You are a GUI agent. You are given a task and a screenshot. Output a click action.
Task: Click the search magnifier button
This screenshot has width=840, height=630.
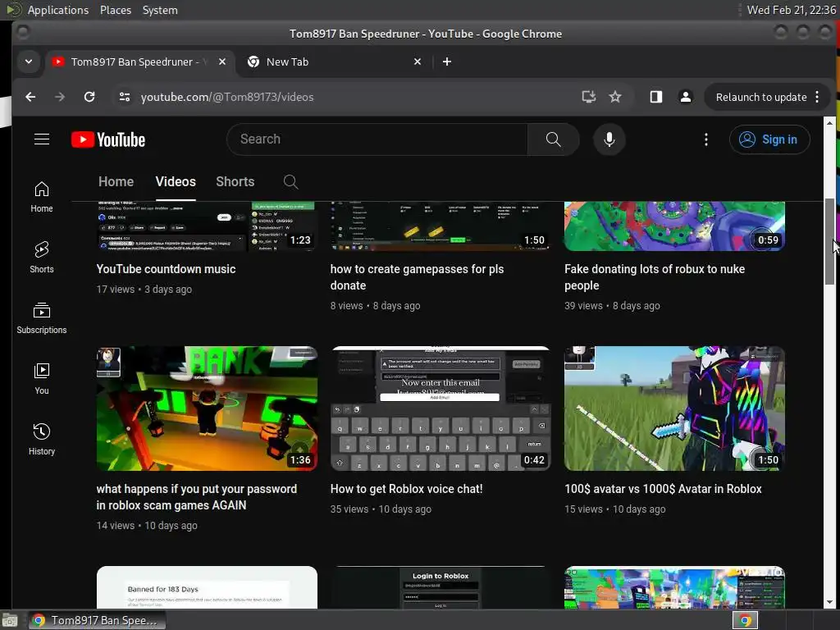[x=553, y=139]
